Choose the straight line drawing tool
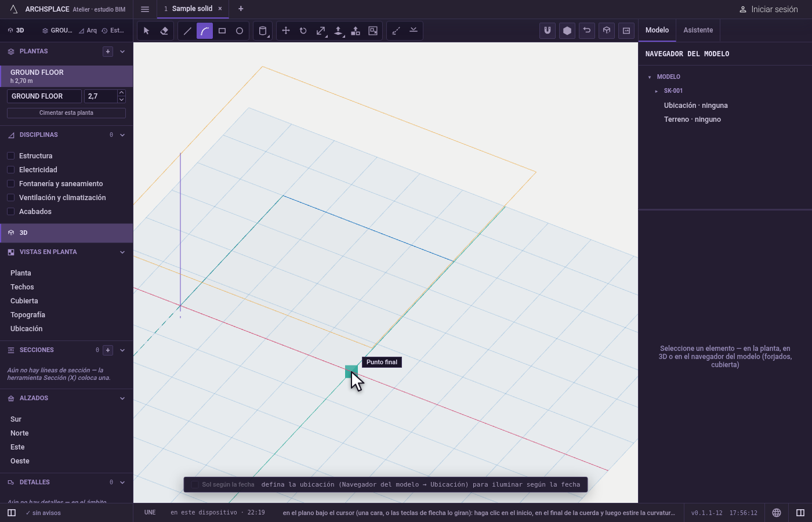Image resolution: width=812 pixels, height=522 pixels. [x=187, y=31]
